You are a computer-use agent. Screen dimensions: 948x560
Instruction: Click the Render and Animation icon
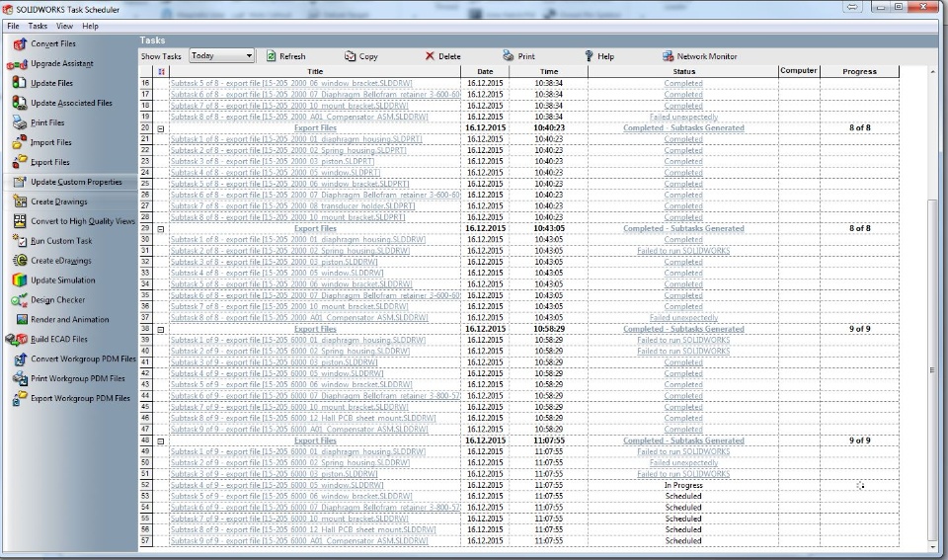click(x=22, y=319)
